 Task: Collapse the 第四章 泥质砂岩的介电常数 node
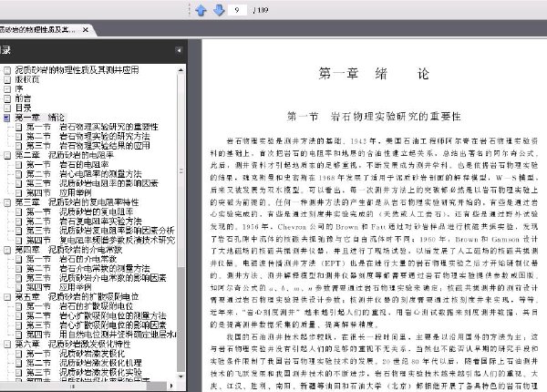click(x=7, y=250)
